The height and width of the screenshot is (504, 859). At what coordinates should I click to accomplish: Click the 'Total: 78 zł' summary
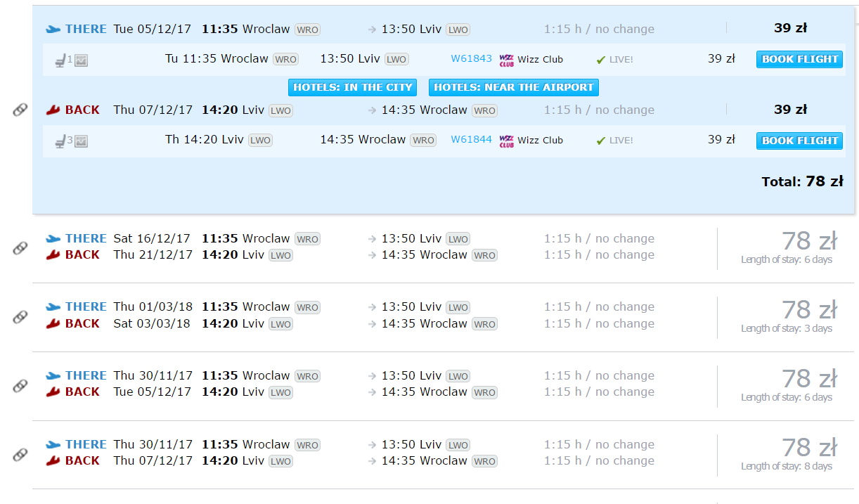coord(802,181)
